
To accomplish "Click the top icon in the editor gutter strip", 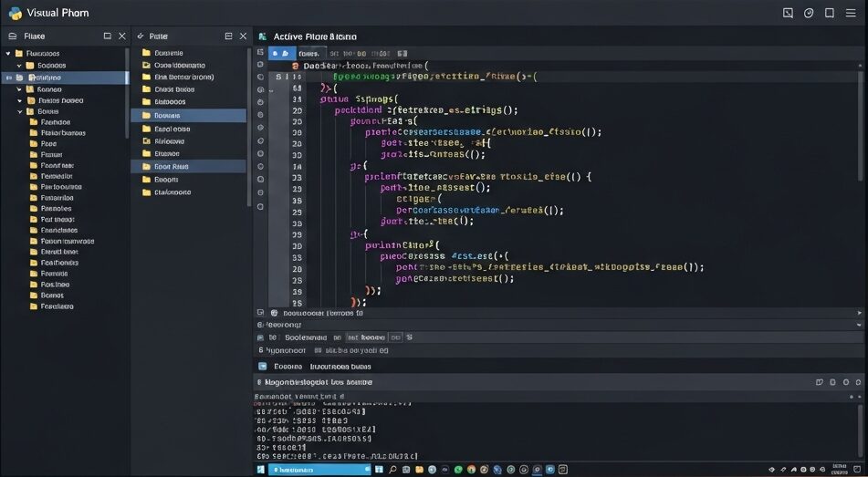I will [x=261, y=53].
